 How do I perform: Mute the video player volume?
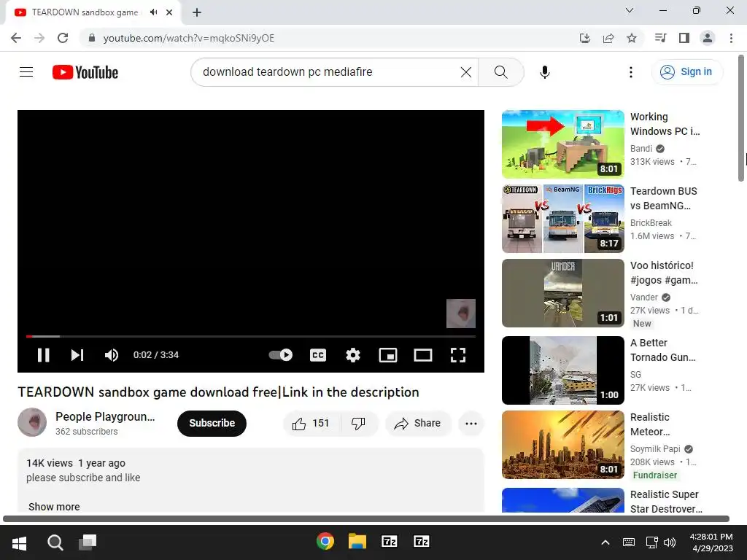(x=112, y=355)
